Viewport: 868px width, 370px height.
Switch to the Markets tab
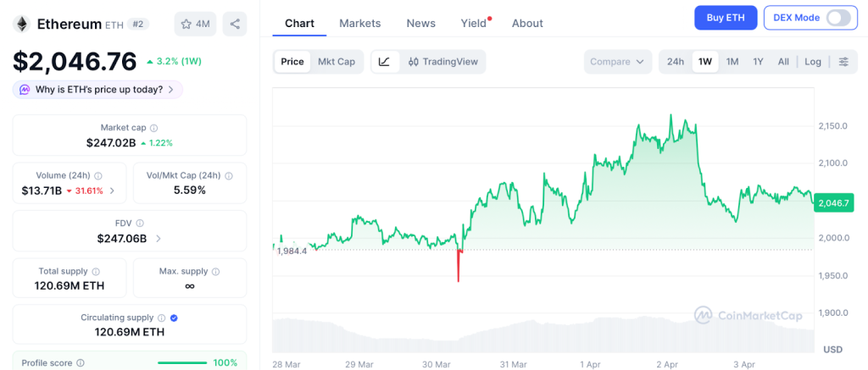click(360, 24)
